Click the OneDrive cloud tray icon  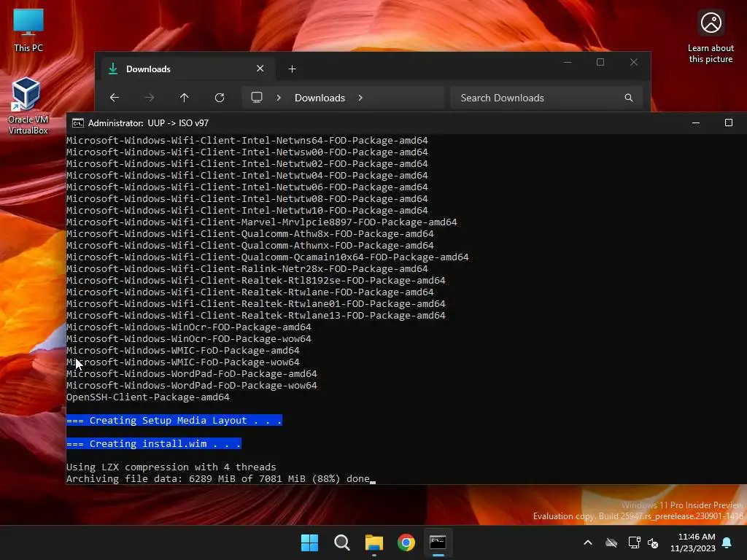pos(611,542)
